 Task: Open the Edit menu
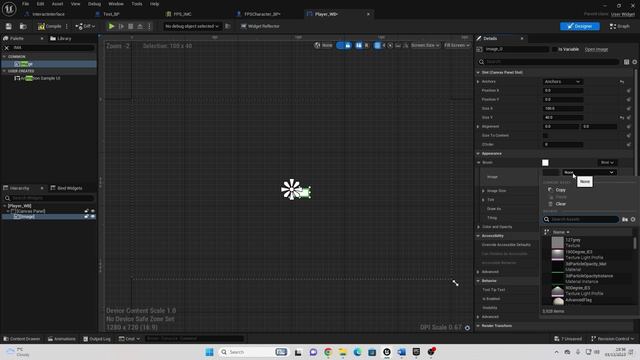point(40,4)
